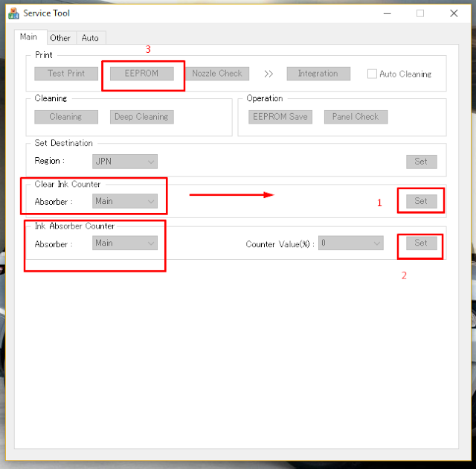The width and height of the screenshot is (476, 469).
Task: Click Set for Set Destination
Action: pos(422,162)
